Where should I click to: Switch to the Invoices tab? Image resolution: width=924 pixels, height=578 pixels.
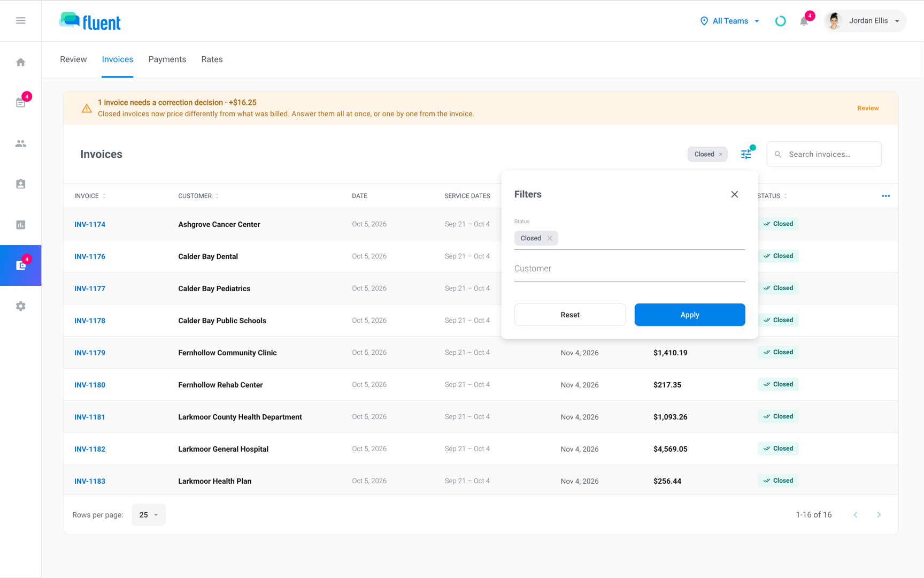118,59
